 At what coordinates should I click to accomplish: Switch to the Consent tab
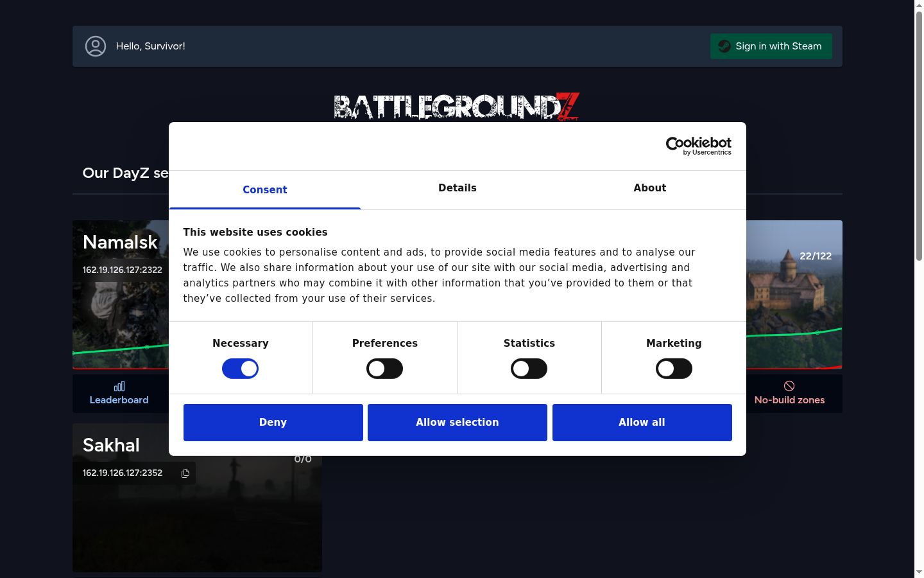click(x=265, y=190)
